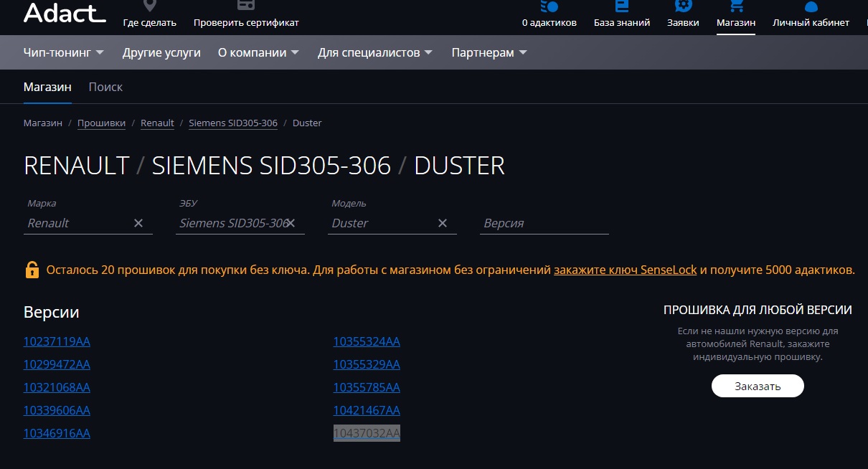Viewport: 868px width, 469px height.
Task: Click the Adact logo
Action: tap(65, 12)
